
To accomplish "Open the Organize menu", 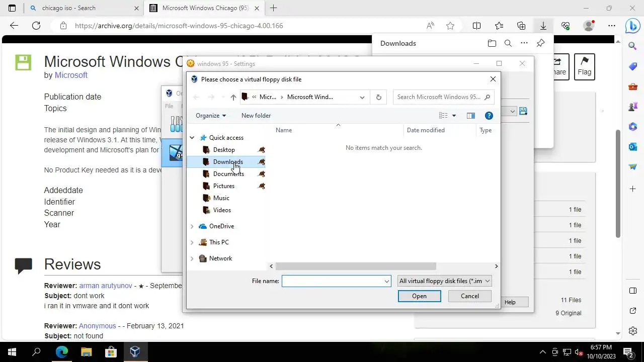I will pyautogui.click(x=211, y=116).
